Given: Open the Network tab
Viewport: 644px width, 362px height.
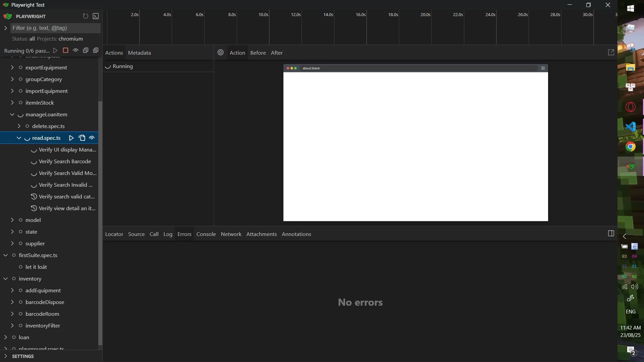Looking at the screenshot, I should [x=231, y=234].
